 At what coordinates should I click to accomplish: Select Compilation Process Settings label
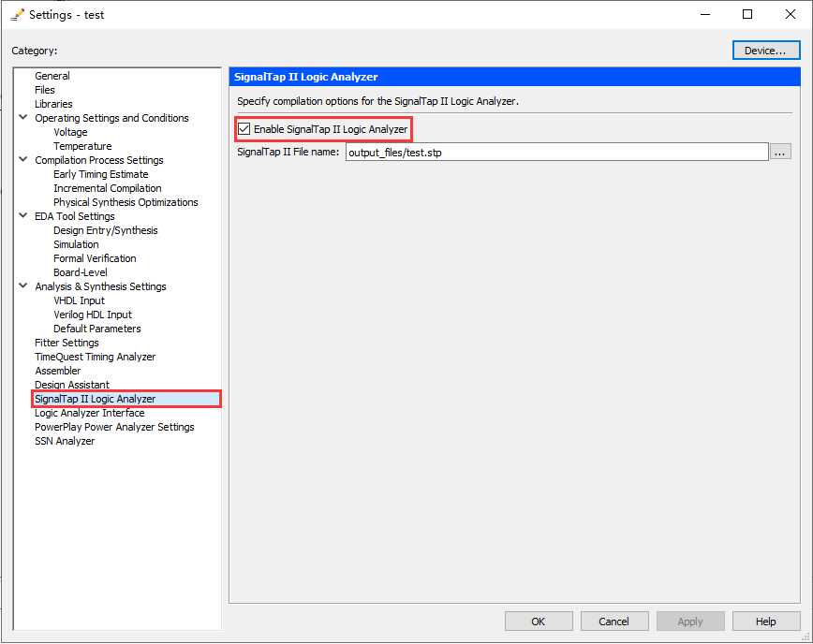click(x=98, y=160)
